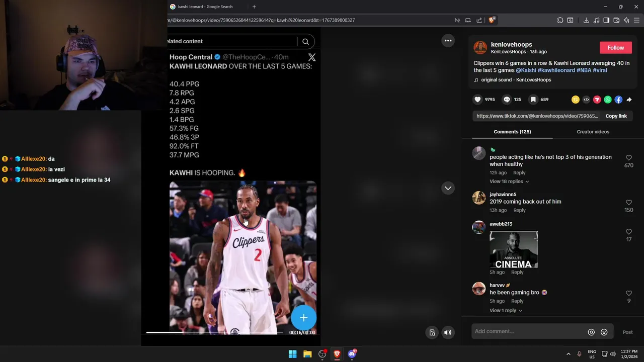The image size is (644, 362).
Task: Click the Post comment button
Action: point(627,332)
